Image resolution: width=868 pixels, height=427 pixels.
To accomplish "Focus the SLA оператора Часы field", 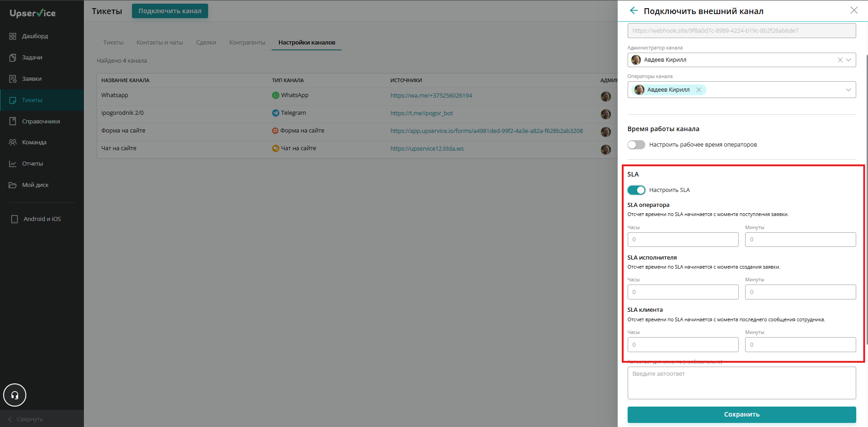I will click(x=683, y=240).
